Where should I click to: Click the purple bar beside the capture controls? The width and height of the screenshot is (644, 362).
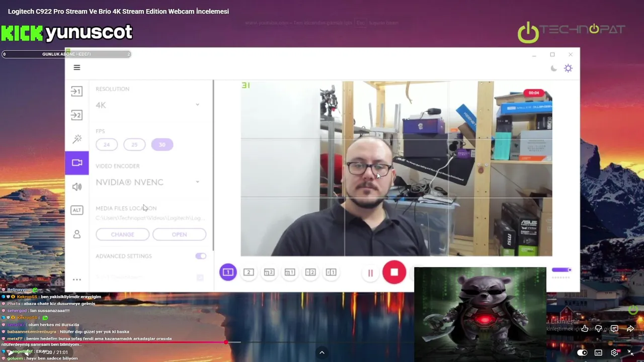click(561, 270)
